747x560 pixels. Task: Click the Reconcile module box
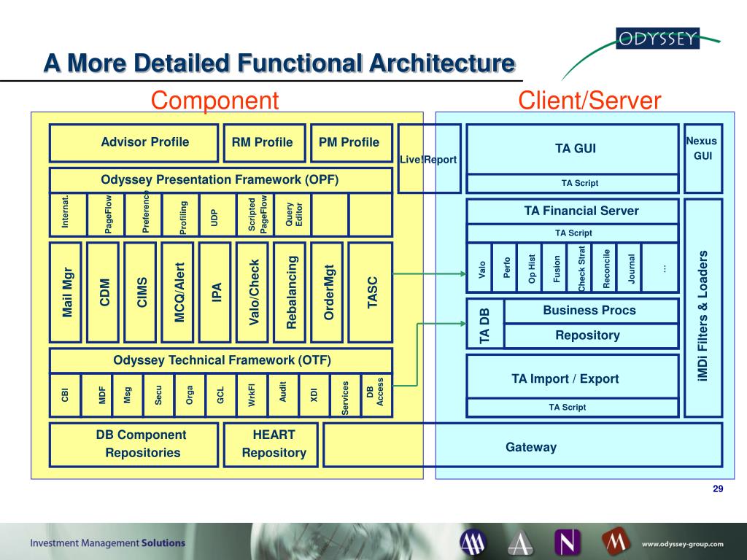(x=604, y=267)
